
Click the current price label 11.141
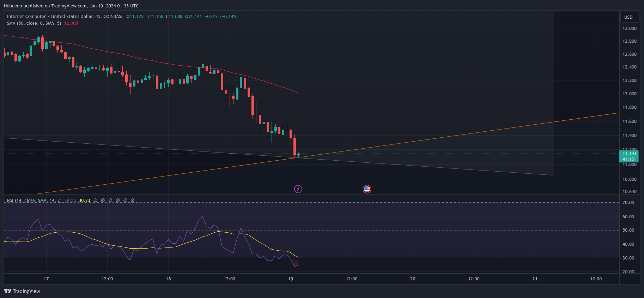(629, 154)
